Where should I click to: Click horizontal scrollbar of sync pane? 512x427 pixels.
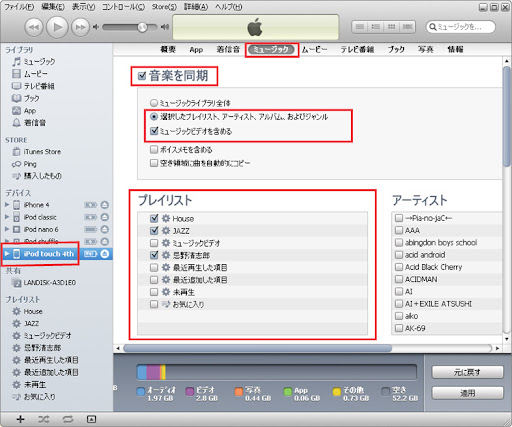click(258, 348)
